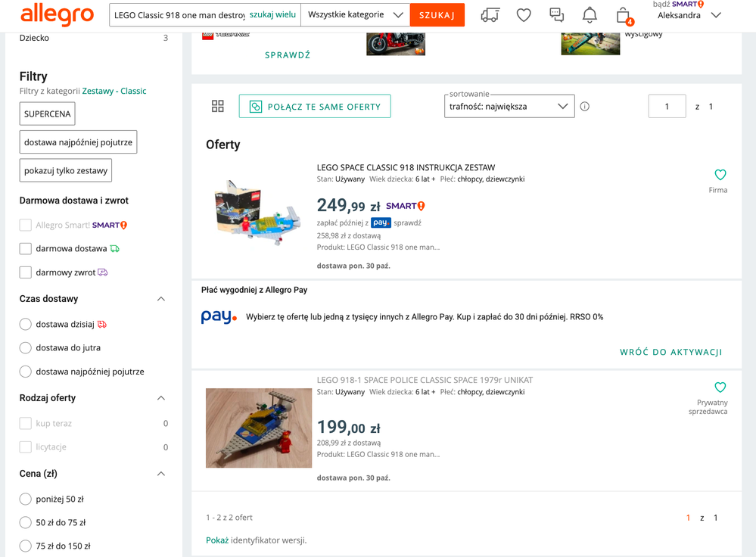The height and width of the screenshot is (557, 756).
Task: Click dostawa najpóźniej pojutrze filter button
Action: tap(78, 142)
